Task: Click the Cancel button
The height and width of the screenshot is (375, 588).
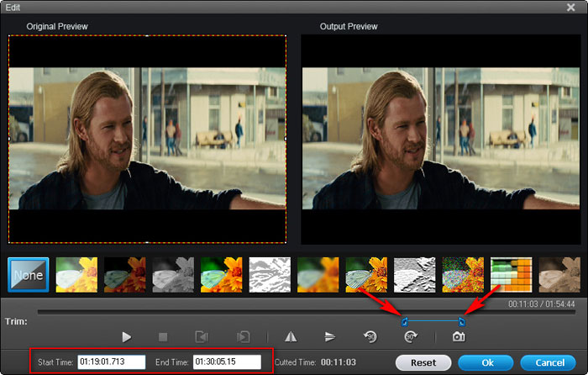Action: click(549, 362)
